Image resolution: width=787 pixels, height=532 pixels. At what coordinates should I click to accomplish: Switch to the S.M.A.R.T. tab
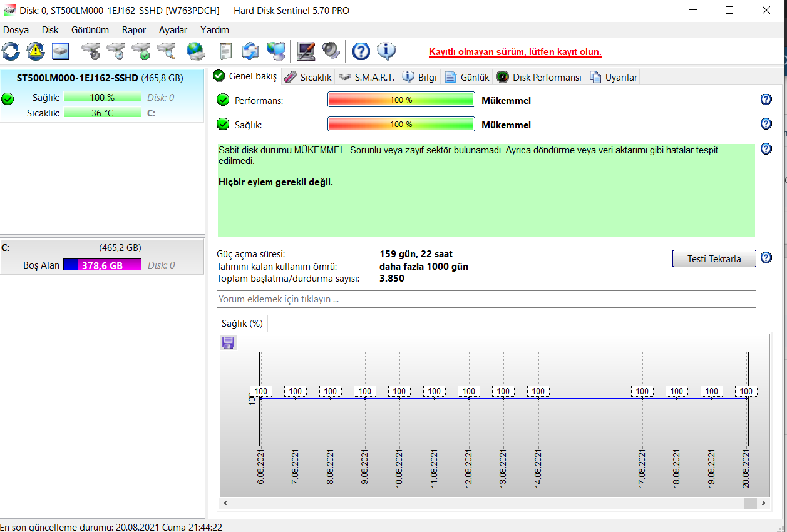[368, 77]
